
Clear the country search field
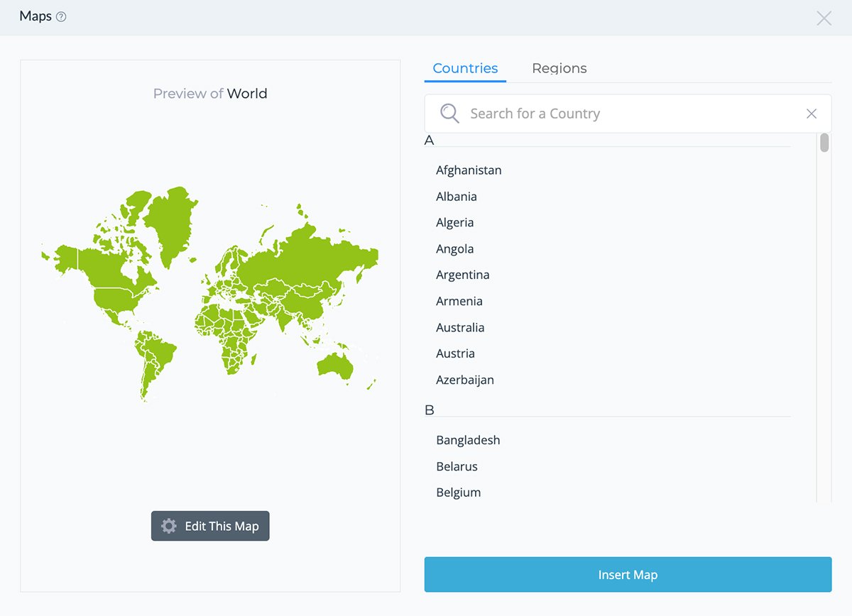click(x=812, y=114)
